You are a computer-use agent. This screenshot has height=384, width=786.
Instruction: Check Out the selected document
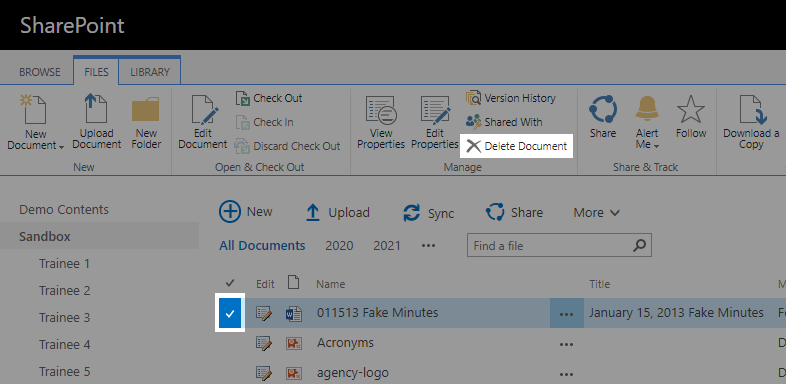tap(269, 98)
